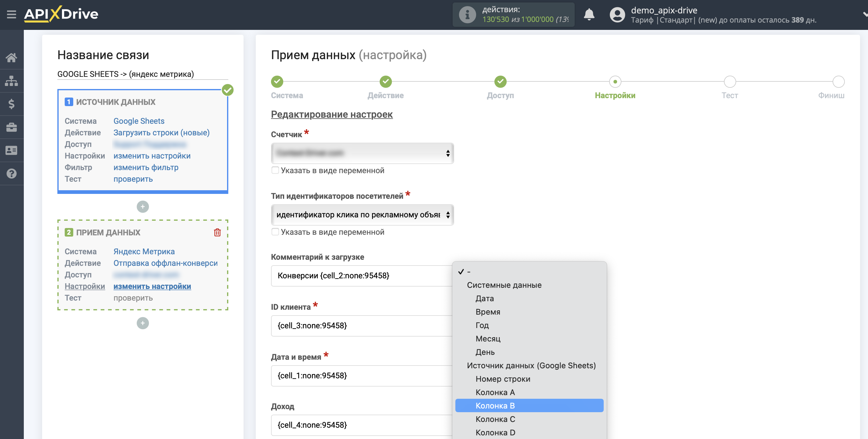
Task: Click the Тест step label
Action: tap(730, 96)
